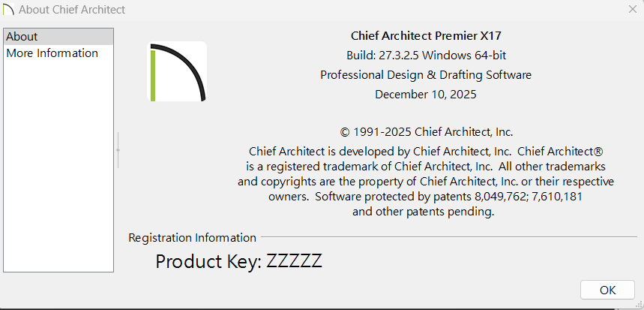This screenshot has height=310, width=644.
Task: Click the 1991-2025 copyright notice
Action: pos(425,130)
